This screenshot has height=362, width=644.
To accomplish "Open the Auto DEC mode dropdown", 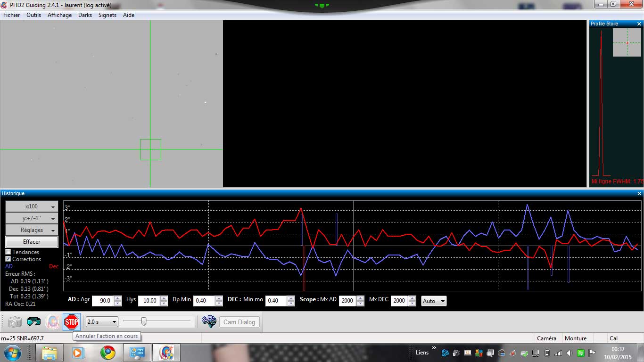I will [433, 301].
